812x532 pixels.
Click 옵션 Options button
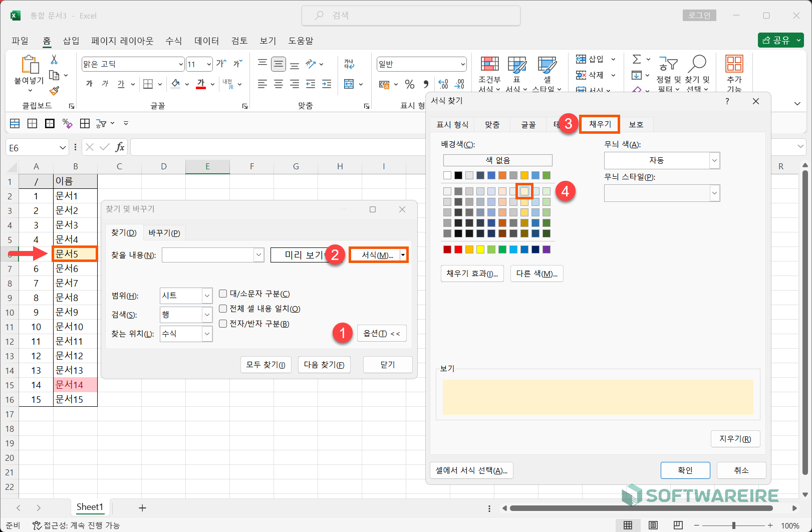(382, 334)
